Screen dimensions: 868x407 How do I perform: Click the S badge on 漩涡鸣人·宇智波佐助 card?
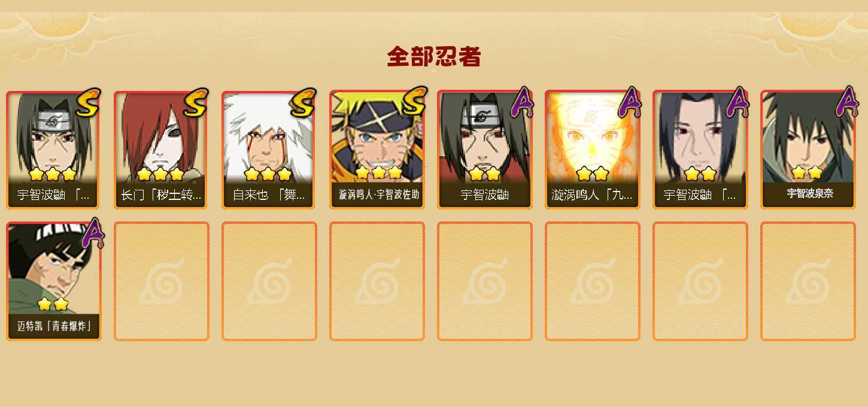pyautogui.click(x=414, y=101)
